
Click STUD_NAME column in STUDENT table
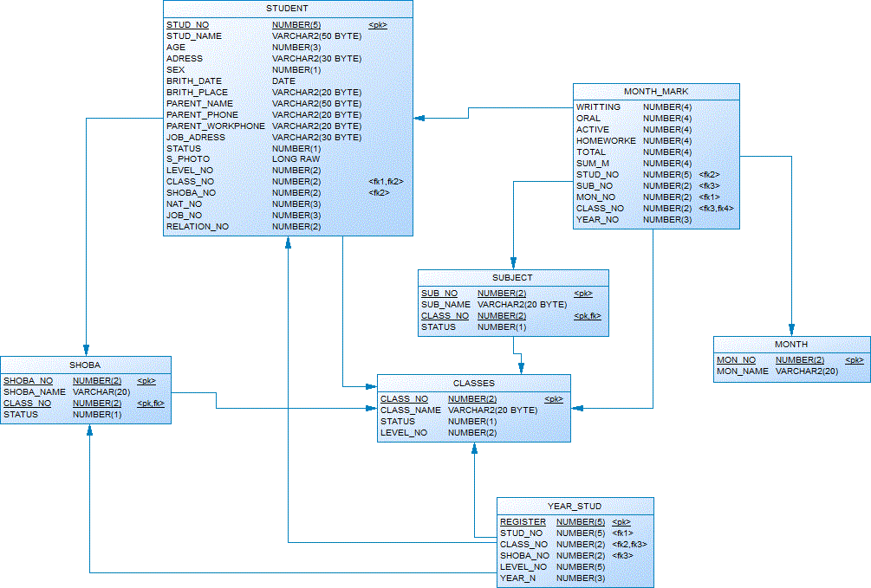(x=194, y=36)
